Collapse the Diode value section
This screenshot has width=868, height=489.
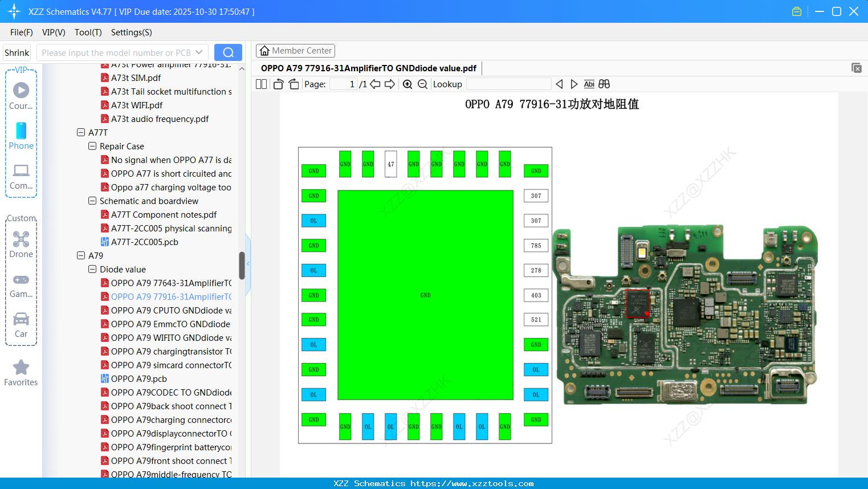point(92,269)
